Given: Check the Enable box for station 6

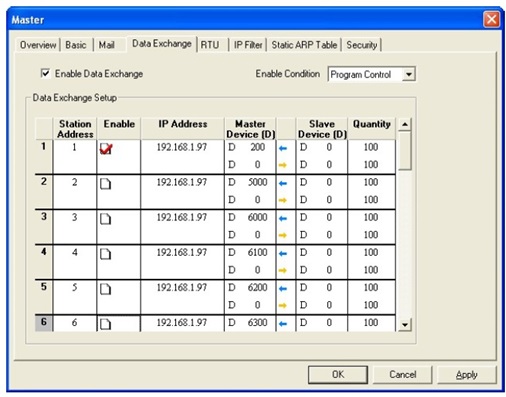Looking at the screenshot, I should point(105,324).
